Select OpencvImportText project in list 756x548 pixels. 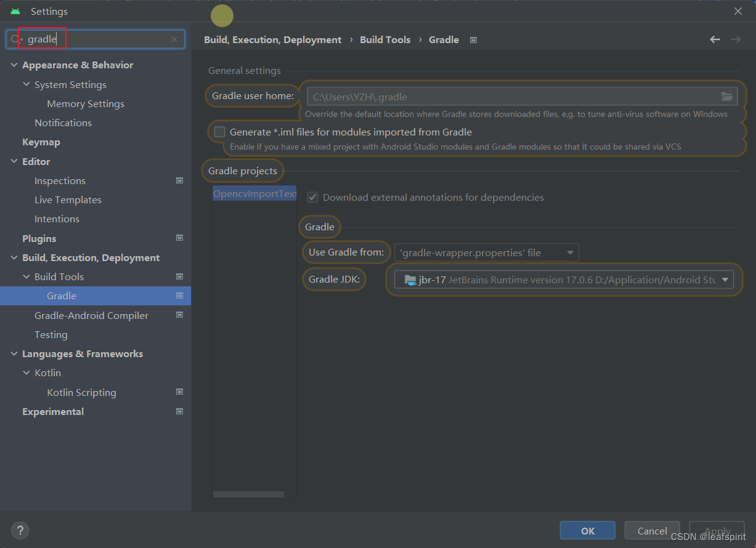(254, 194)
